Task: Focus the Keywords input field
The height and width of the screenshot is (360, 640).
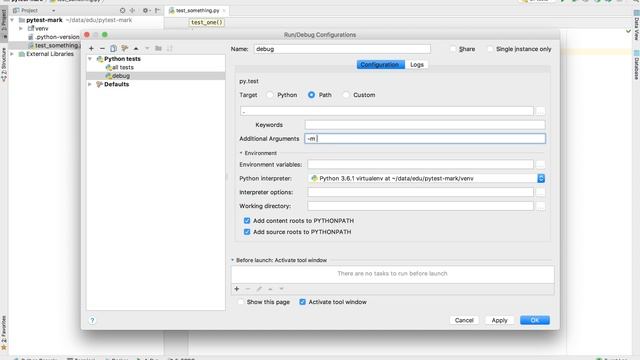Action: [425, 124]
